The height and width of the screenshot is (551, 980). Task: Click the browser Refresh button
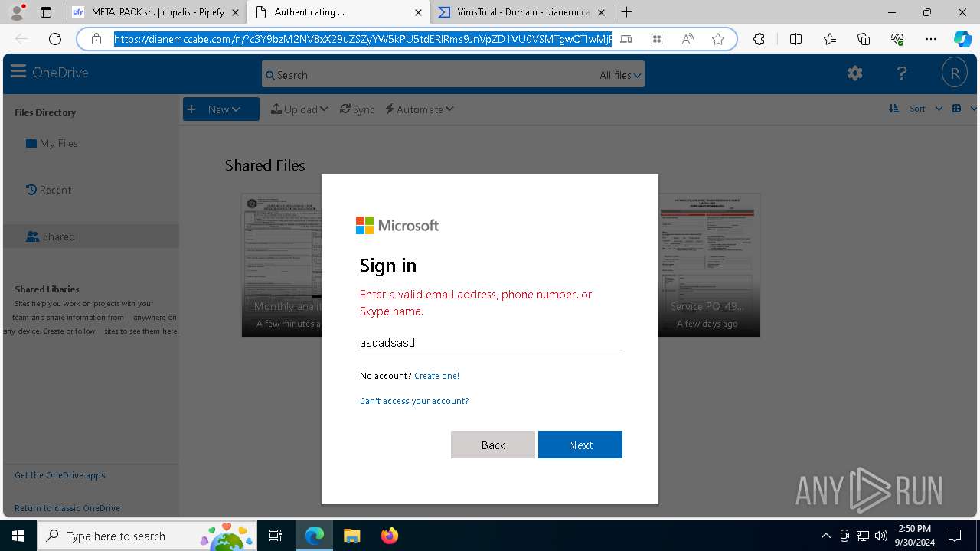(55, 39)
